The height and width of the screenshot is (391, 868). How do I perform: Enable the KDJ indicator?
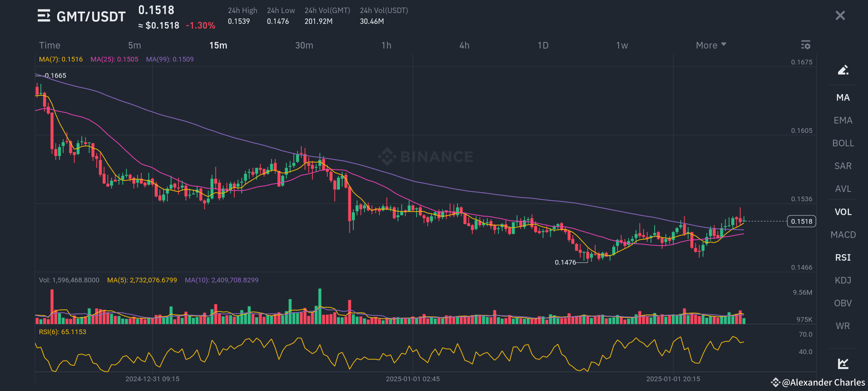coord(843,280)
